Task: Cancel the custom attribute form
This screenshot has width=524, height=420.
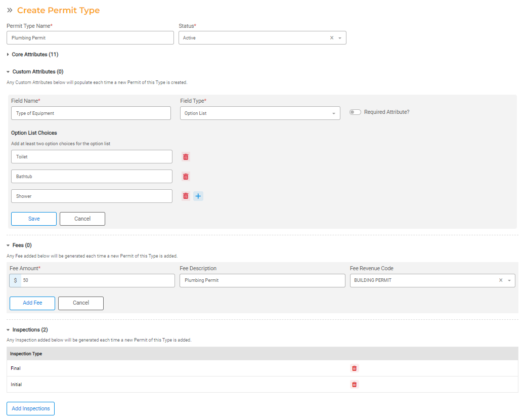Action: click(x=82, y=219)
